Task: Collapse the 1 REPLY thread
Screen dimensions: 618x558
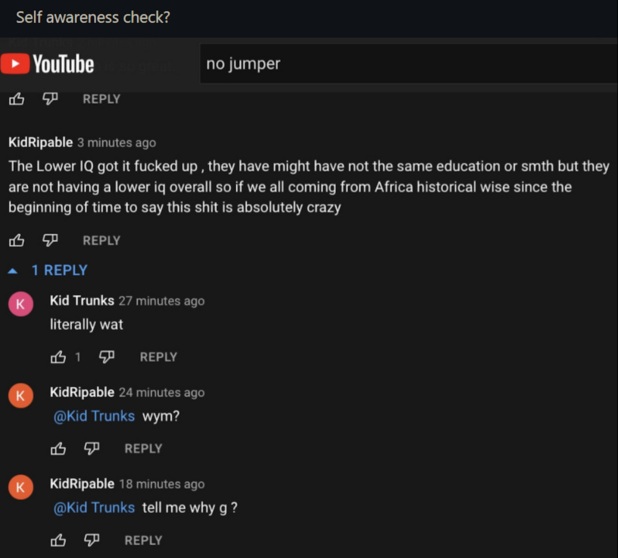Action: (x=48, y=270)
